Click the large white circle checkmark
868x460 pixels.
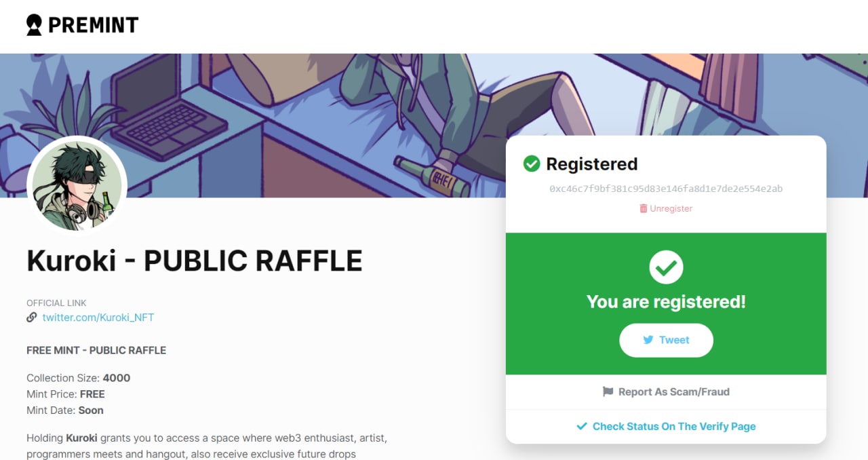(x=666, y=267)
